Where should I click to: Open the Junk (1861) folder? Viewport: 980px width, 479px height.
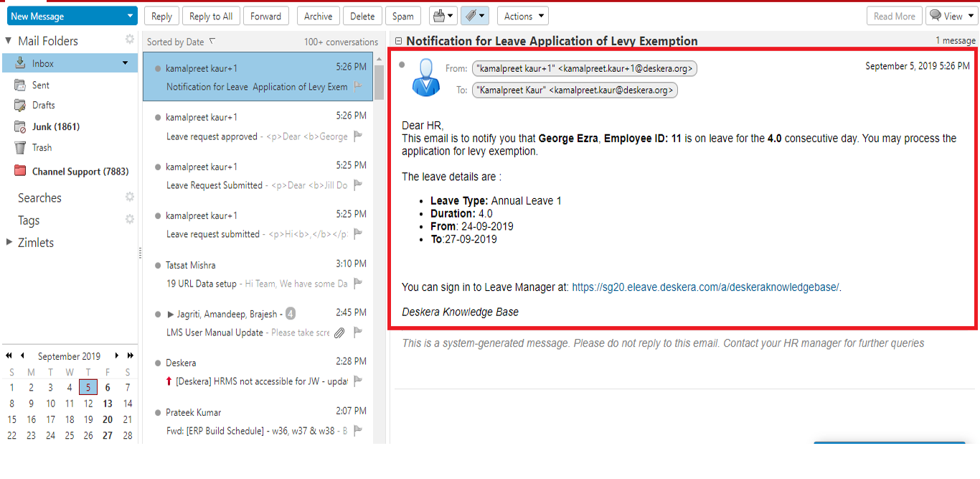coord(56,126)
